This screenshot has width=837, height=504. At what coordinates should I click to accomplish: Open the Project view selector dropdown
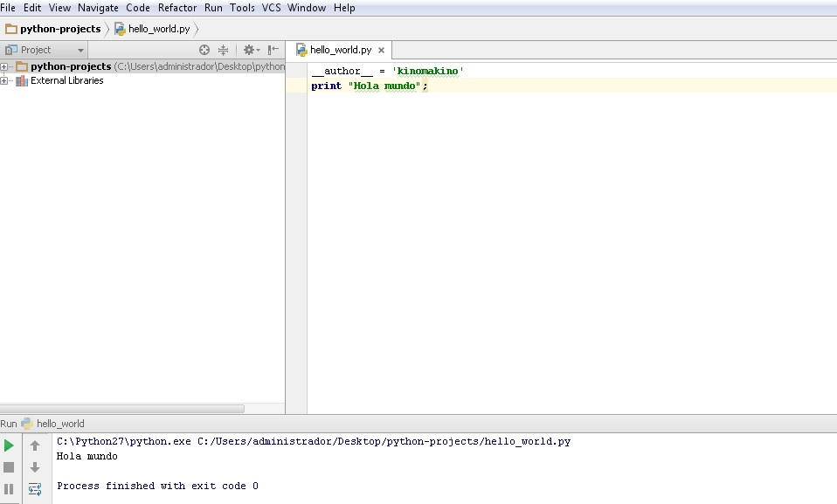click(45, 51)
